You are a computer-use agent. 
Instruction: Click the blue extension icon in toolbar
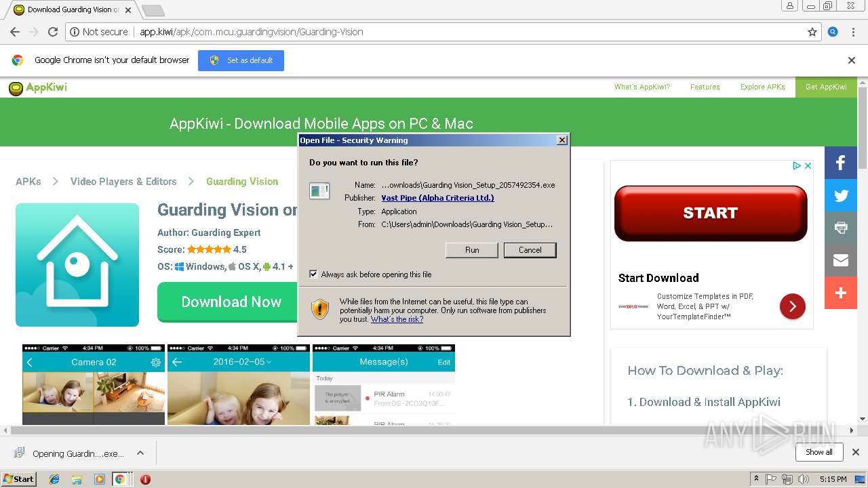(x=833, y=32)
